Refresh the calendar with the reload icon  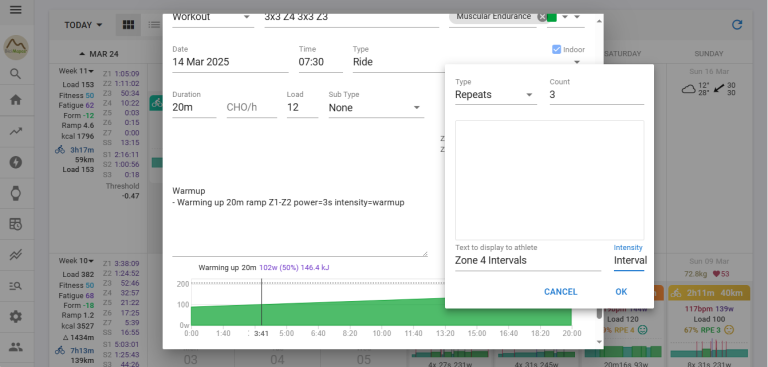(737, 25)
